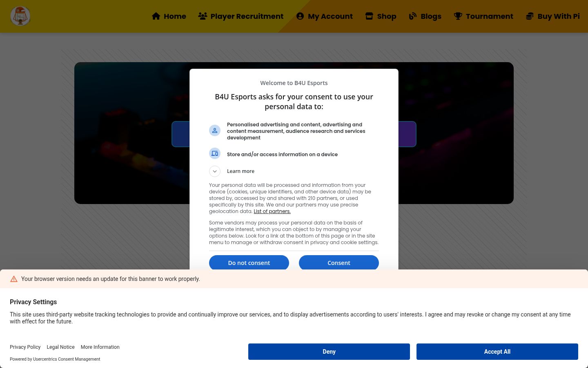Viewport: 588px width, 368px height.
Task: Open the Privacy Policy link
Action: pos(25,347)
